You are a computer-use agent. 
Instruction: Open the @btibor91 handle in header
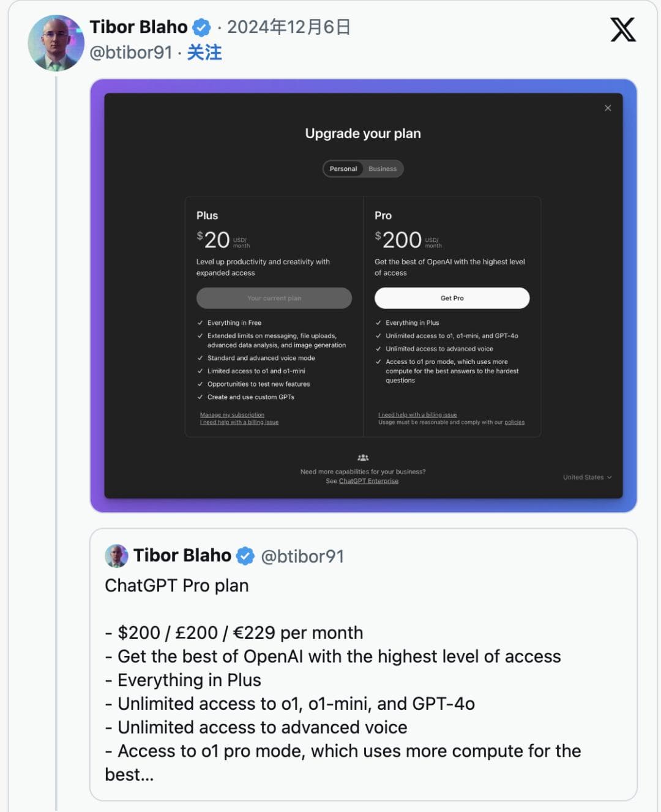(x=131, y=53)
